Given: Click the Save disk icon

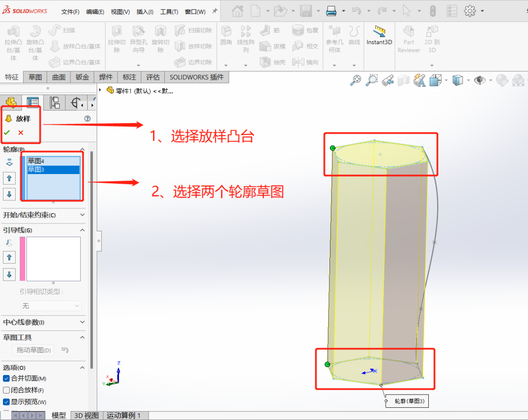Looking at the screenshot, I should click(306, 11).
